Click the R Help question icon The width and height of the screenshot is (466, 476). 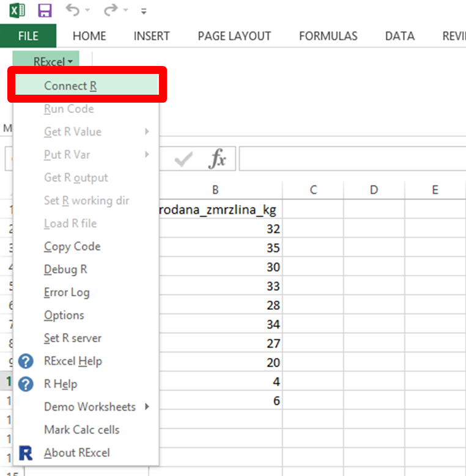26,384
